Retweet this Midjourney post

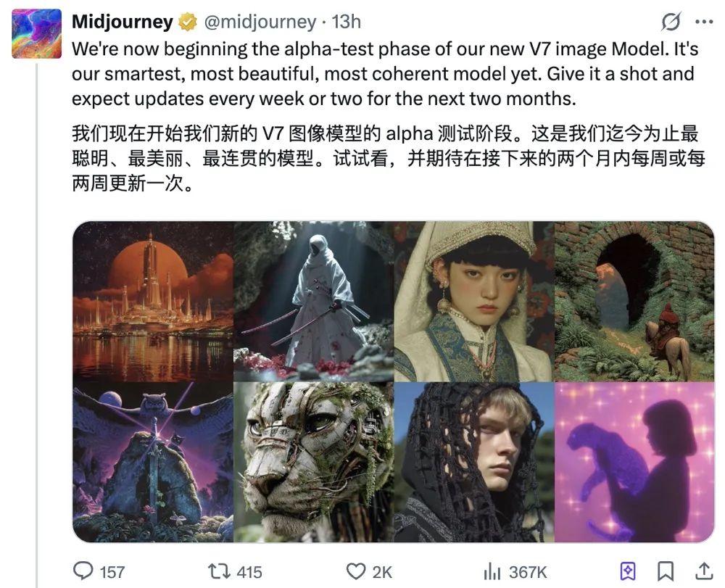pyautogui.click(x=219, y=571)
